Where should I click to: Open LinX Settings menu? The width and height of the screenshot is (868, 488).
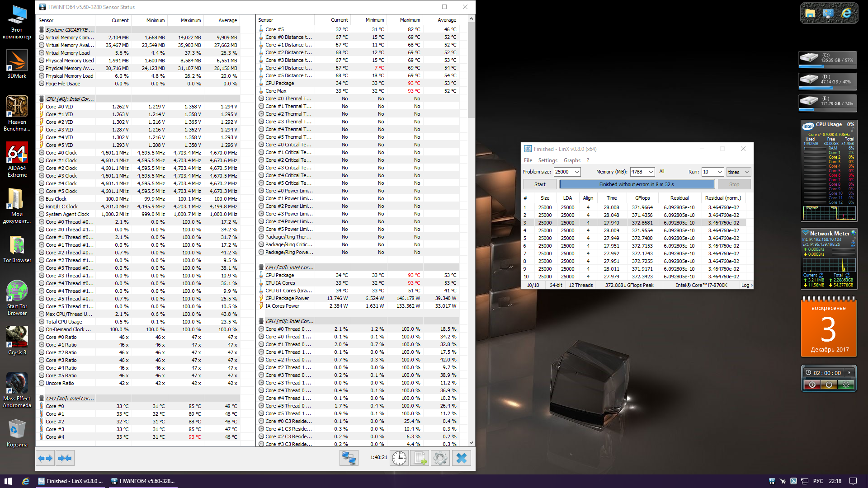click(547, 160)
